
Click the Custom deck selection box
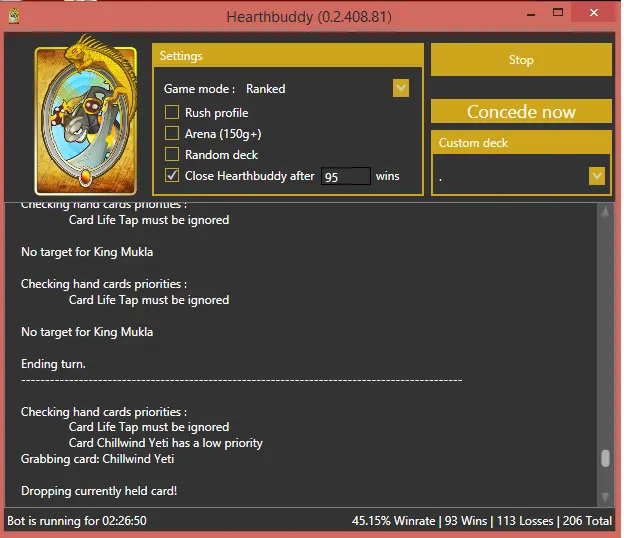pos(521,175)
